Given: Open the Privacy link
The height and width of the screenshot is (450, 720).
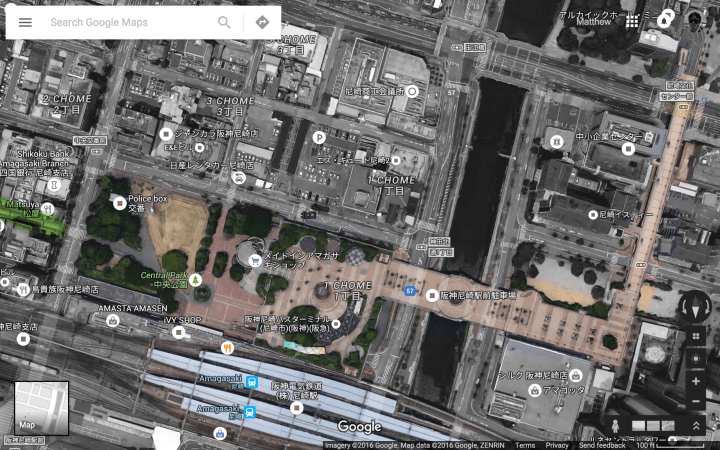Looking at the screenshot, I should (557, 445).
